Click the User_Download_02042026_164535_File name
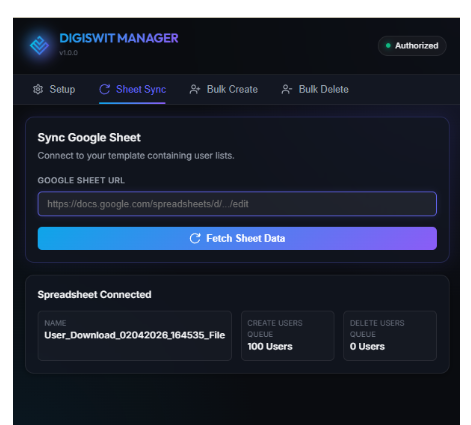This screenshot has width=471, height=425. [135, 335]
